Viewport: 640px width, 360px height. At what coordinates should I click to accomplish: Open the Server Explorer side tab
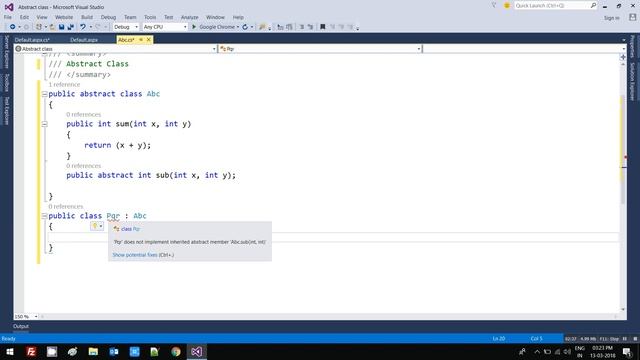tap(7, 52)
